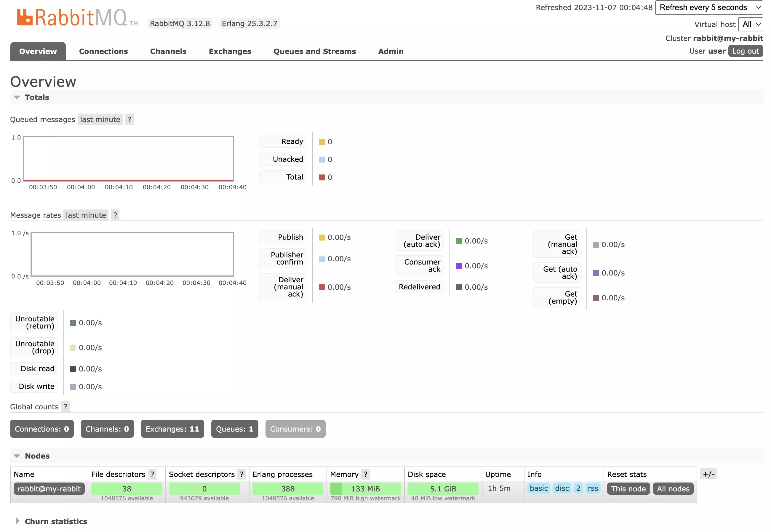This screenshot has width=771, height=532.
Task: Click the RabbitMQ logo
Action: tap(77, 17)
